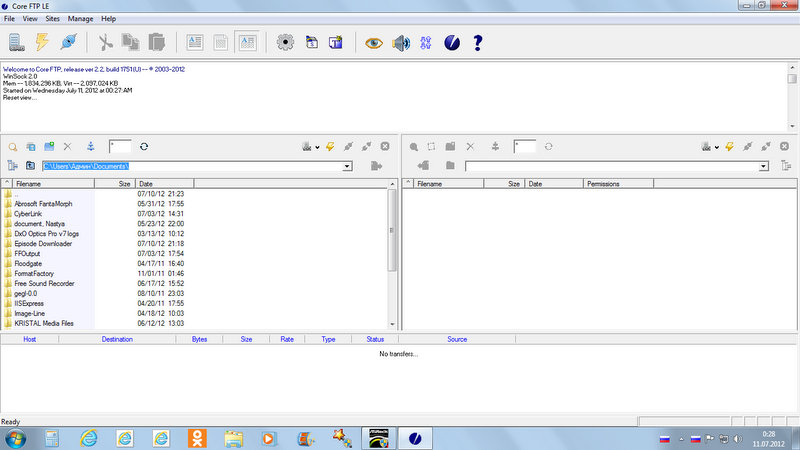Click the Copy icon in main toolbar
The image size is (800, 450).
(130, 42)
